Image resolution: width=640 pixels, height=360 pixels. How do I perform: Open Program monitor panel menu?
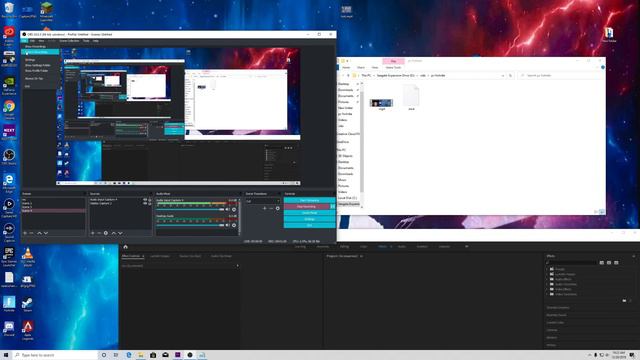tap(361, 256)
